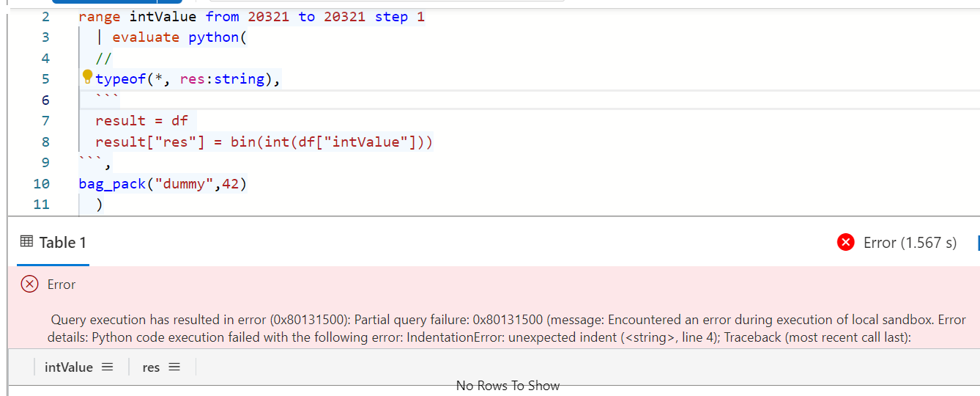Viewport: 980px width, 396px height.
Task: Click line number 8 in the gutter
Action: tap(45, 142)
